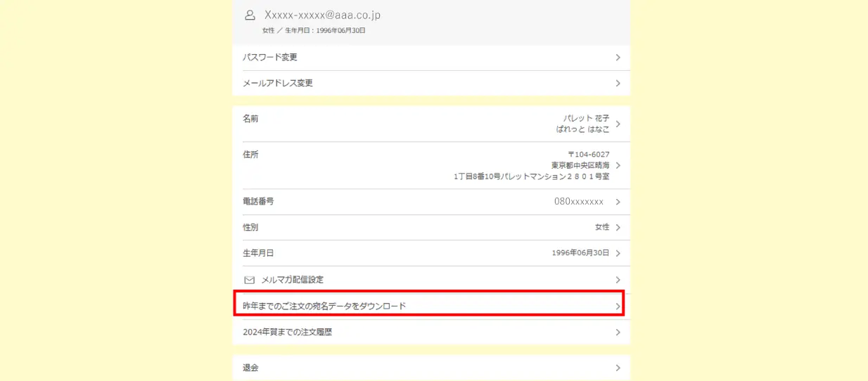868x381 pixels.
Task: Open the 性別 edit row
Action: point(431,228)
